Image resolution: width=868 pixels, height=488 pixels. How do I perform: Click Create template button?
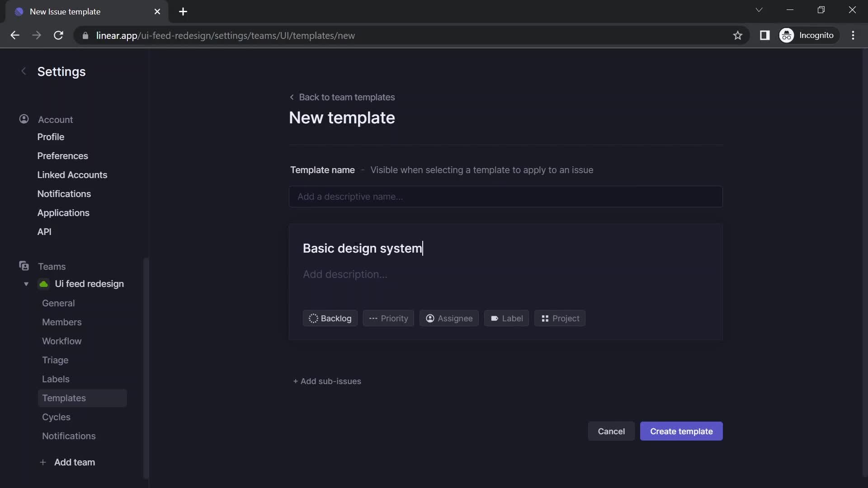coord(681,431)
